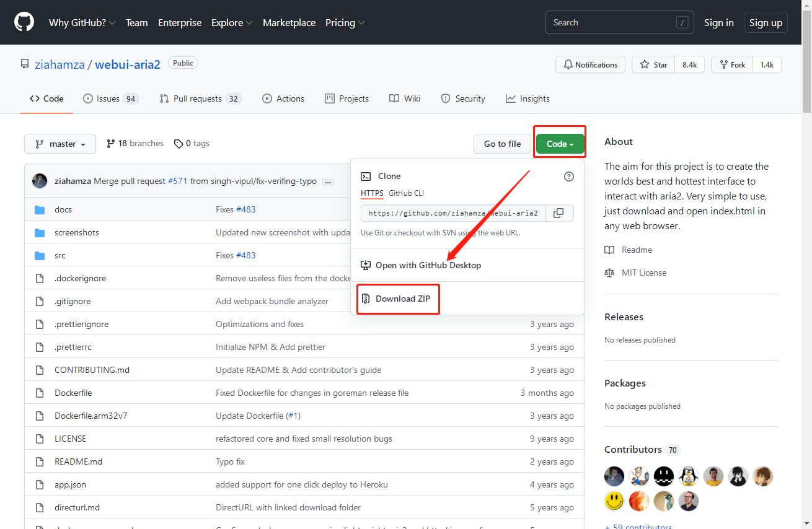The height and width of the screenshot is (529, 812).
Task: Toggle the green Code dropdown button
Action: pos(560,144)
